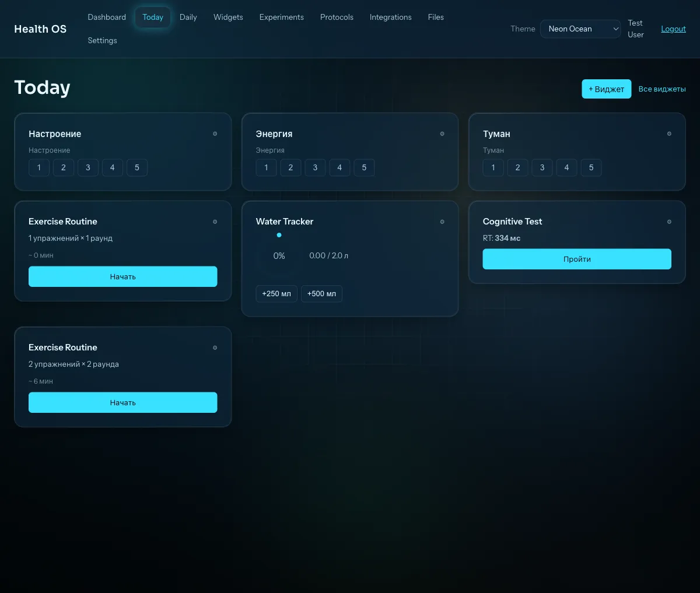Screen dimensions: 700x593
Task: Click gear icon on Cognitive Test widget
Action: coord(669,222)
